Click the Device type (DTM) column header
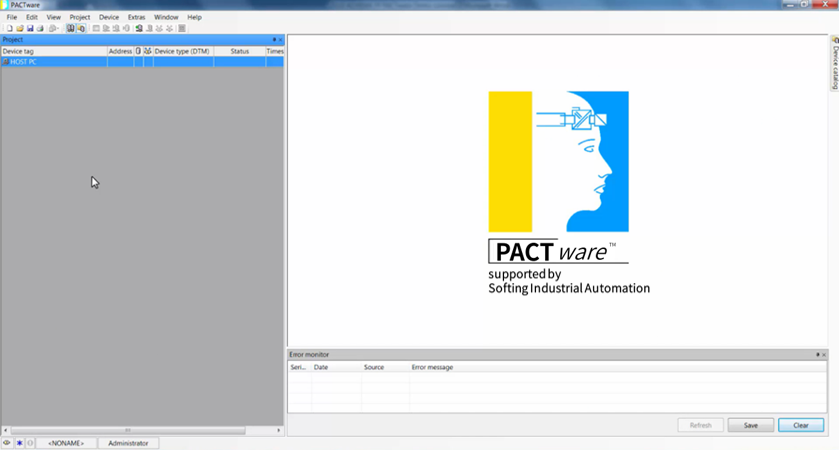This screenshot has height=450, width=839. click(184, 51)
